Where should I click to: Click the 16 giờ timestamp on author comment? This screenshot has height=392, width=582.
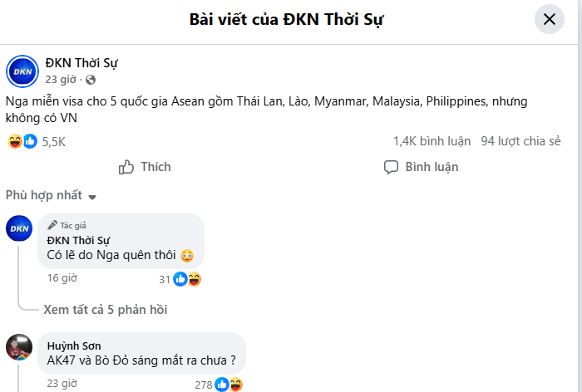coord(62,277)
